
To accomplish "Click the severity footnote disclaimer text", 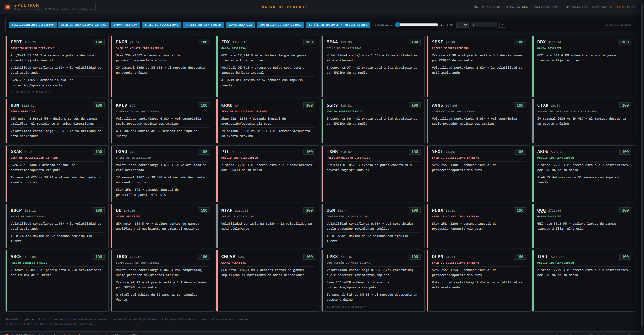I will pos(126,322).
